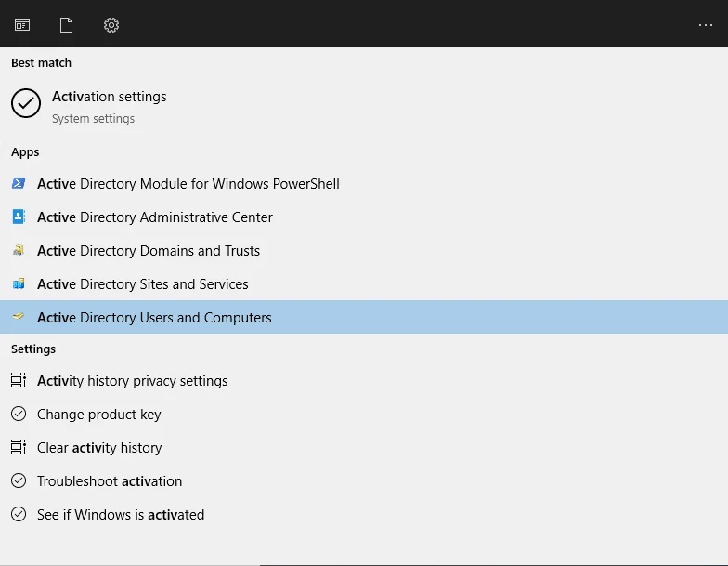This screenshot has height=566, width=728.
Task: Select Change product key setting
Action: 364,415
